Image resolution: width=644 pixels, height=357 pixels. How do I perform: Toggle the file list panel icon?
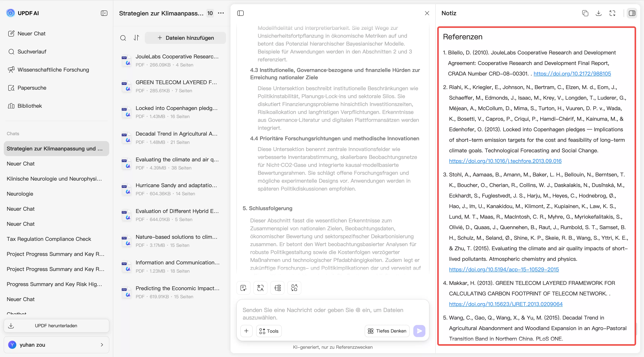point(240,13)
